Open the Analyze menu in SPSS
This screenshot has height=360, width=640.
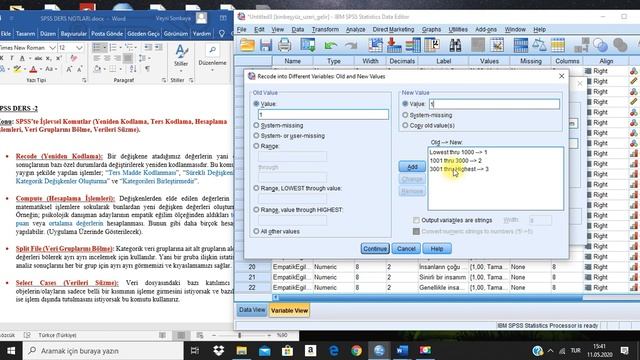pyautogui.click(x=356, y=29)
